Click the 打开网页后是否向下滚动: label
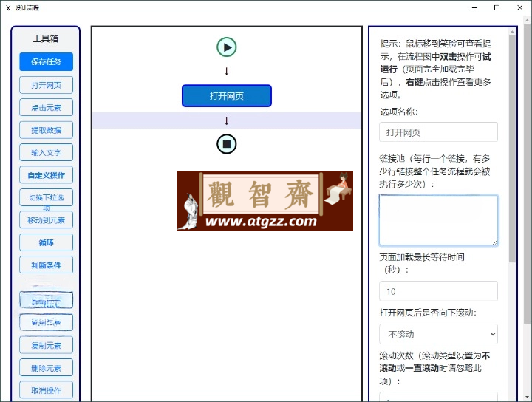This screenshot has height=402, width=532. click(x=428, y=313)
